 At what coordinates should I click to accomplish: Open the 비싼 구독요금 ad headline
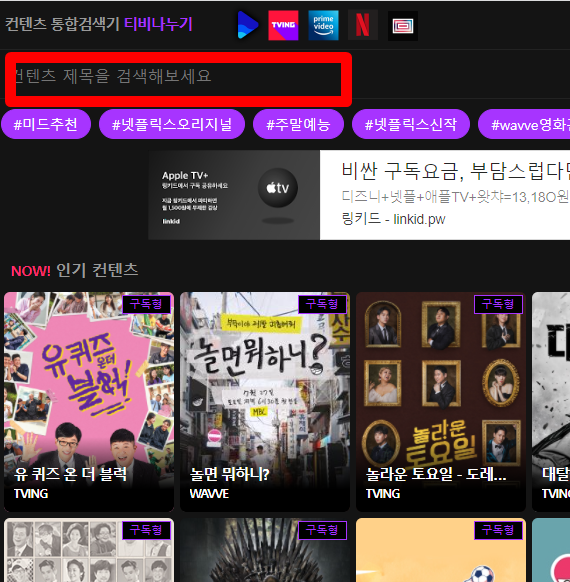[455, 171]
